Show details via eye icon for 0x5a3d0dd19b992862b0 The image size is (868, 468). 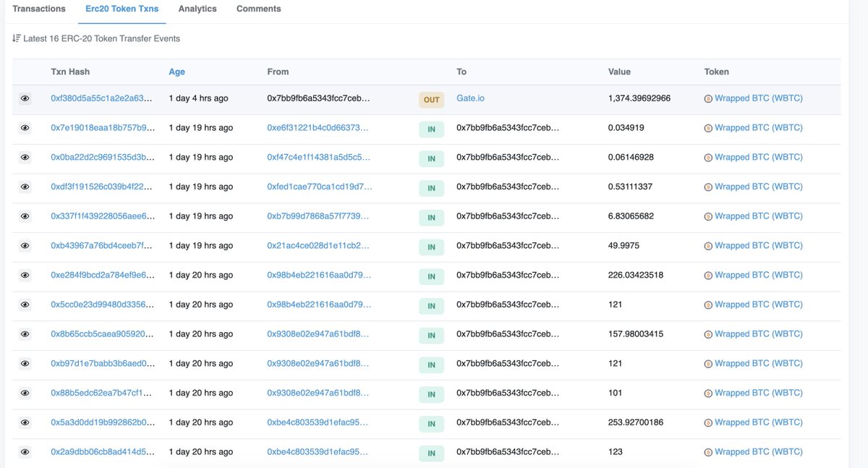point(25,422)
